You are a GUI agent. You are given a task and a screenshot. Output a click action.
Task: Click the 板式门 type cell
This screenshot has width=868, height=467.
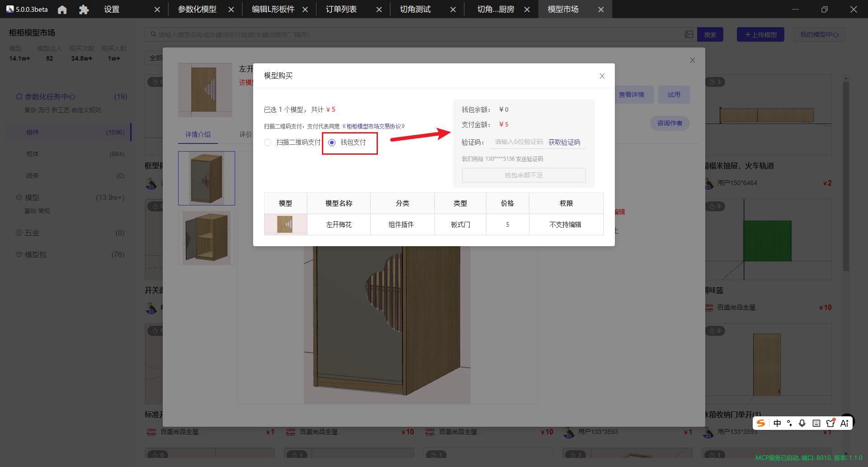click(460, 224)
